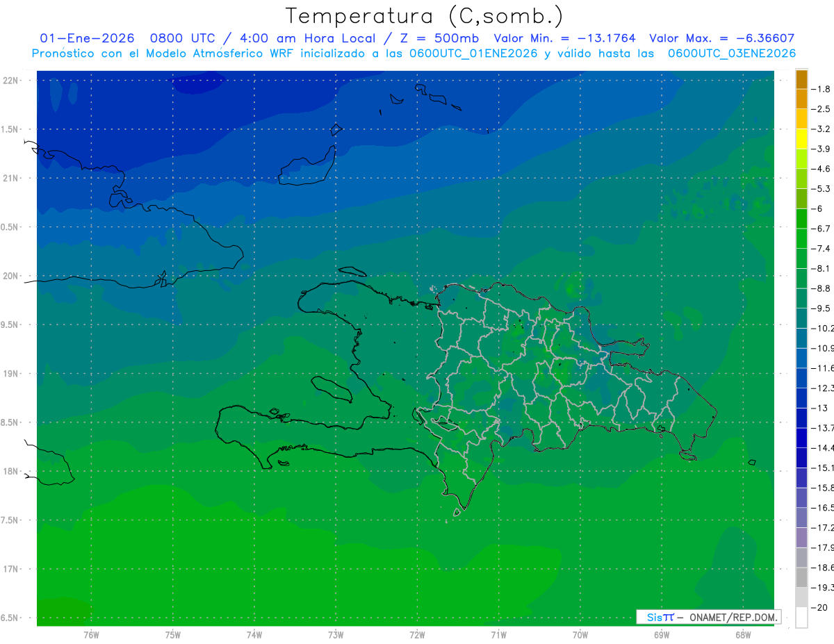Click the '-13.7' color scale value
The image size is (834, 644).
point(822,427)
